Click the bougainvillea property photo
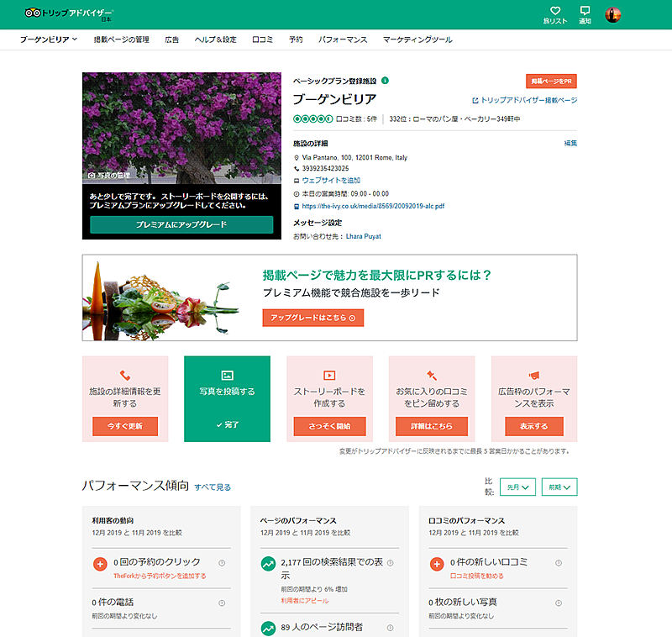This screenshot has height=637, width=672. tap(181, 128)
